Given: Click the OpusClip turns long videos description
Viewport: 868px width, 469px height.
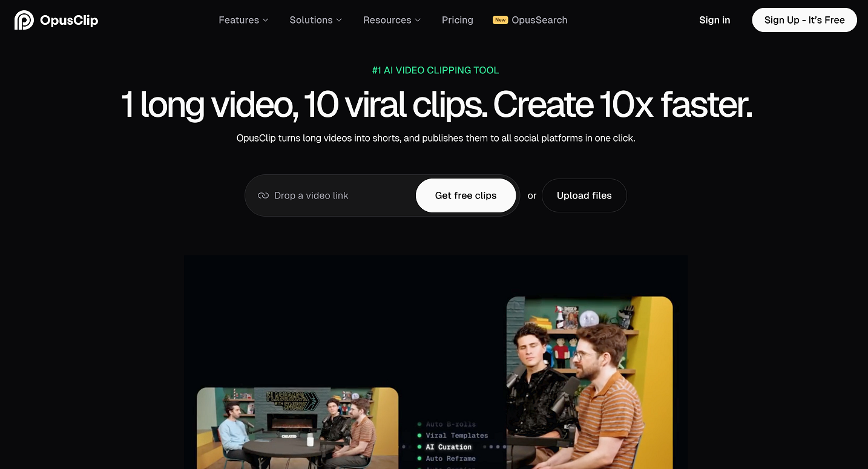Looking at the screenshot, I should 436,138.
